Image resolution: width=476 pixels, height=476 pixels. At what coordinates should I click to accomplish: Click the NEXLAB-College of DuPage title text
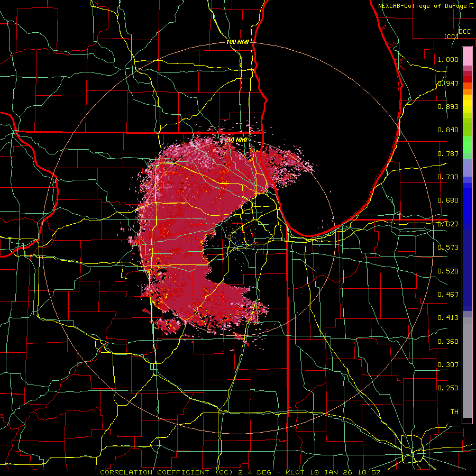[423, 6]
